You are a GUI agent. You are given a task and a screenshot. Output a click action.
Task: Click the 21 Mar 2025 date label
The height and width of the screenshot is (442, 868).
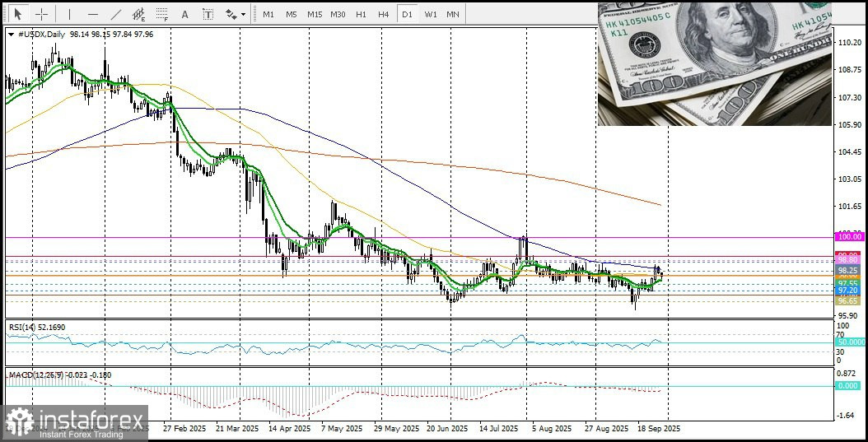coord(237,428)
